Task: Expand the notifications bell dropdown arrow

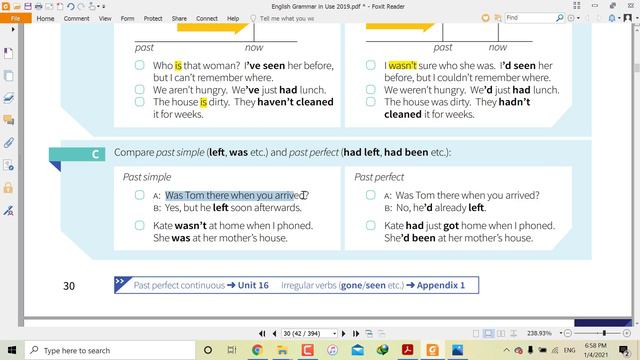Action: (x=618, y=18)
